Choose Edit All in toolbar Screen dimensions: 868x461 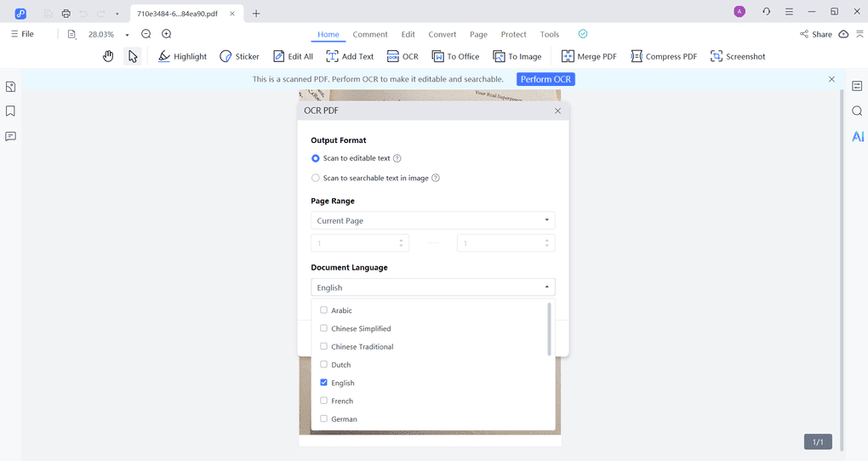(x=293, y=56)
